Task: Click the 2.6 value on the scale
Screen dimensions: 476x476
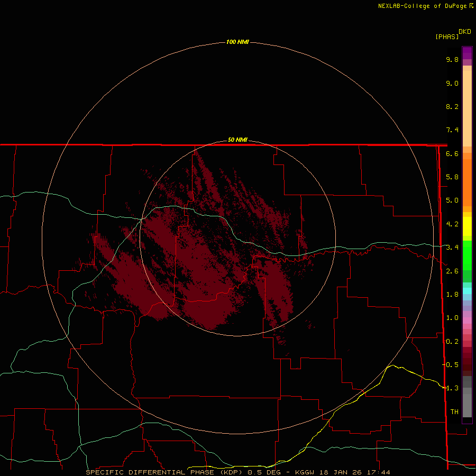Action: tap(452, 271)
